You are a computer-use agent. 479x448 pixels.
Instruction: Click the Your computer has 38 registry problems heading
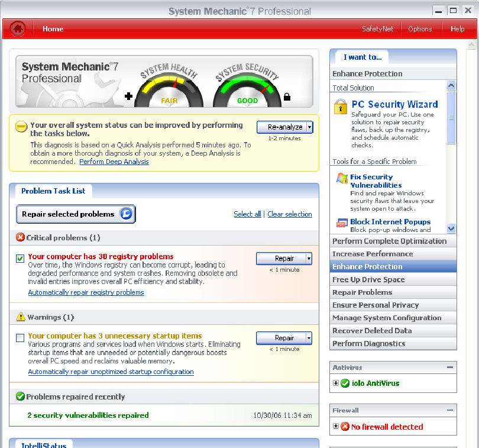coord(101,256)
